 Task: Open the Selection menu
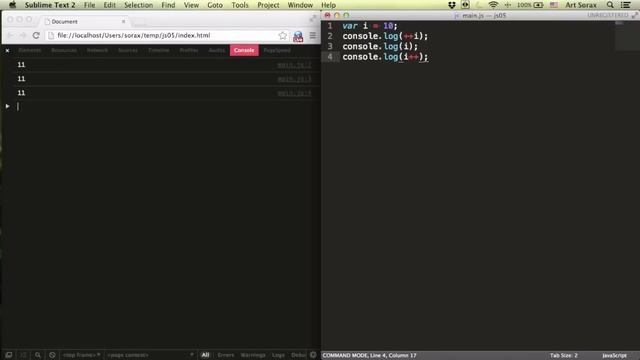138,5
